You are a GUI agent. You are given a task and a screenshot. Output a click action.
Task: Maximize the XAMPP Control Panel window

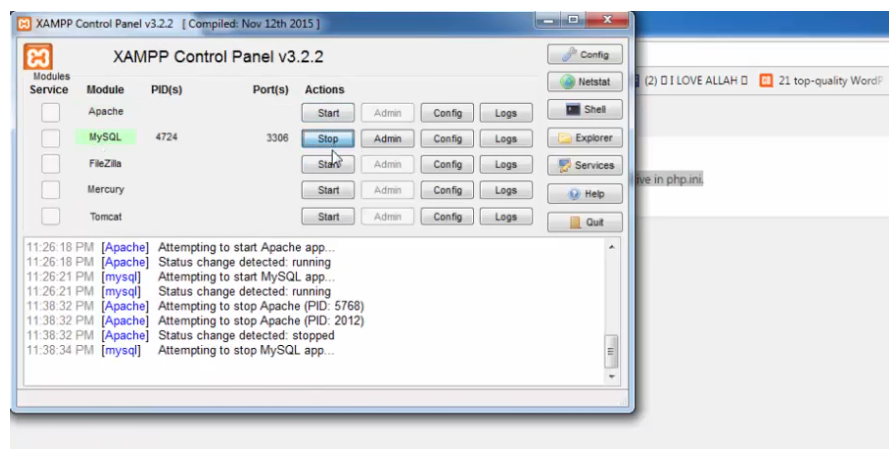pos(573,20)
